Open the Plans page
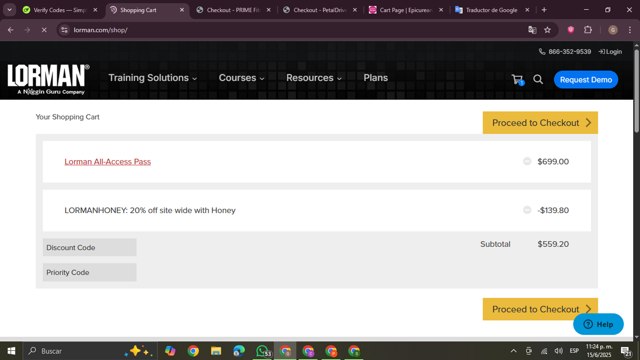Screen dimensions: 640x360 coord(376,78)
